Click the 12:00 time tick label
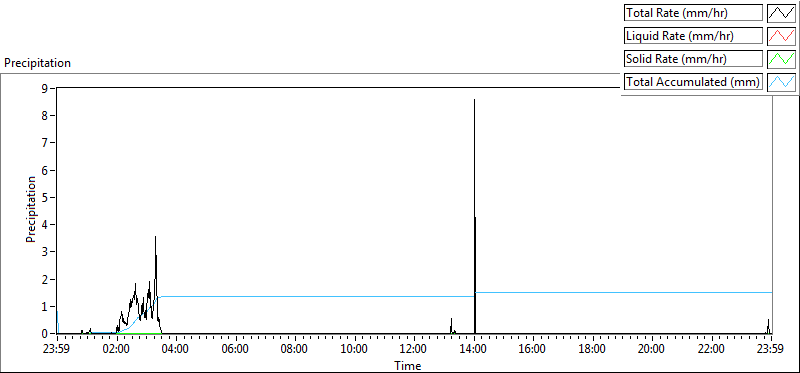Viewport: 800px width, 373px height. (414, 350)
